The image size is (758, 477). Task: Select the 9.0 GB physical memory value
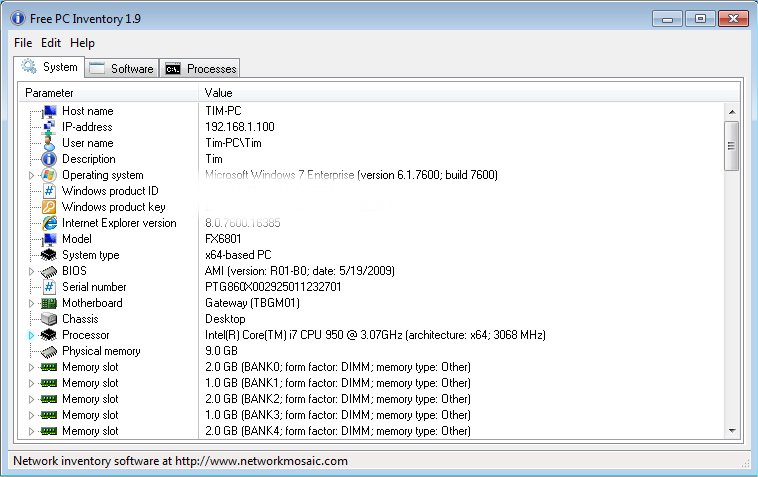[221, 351]
